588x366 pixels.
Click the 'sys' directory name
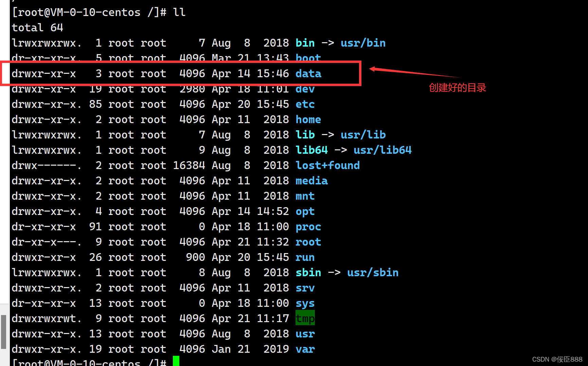coord(305,303)
